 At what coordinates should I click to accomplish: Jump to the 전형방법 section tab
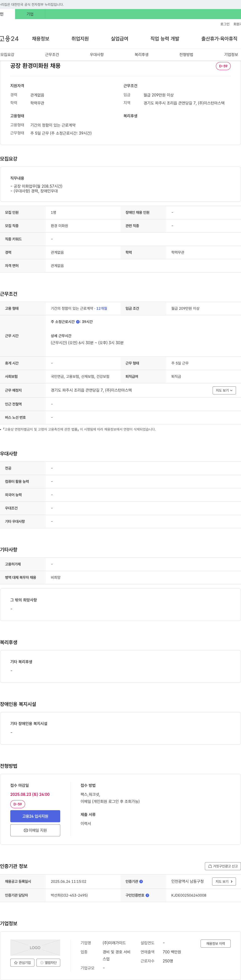[186, 55]
